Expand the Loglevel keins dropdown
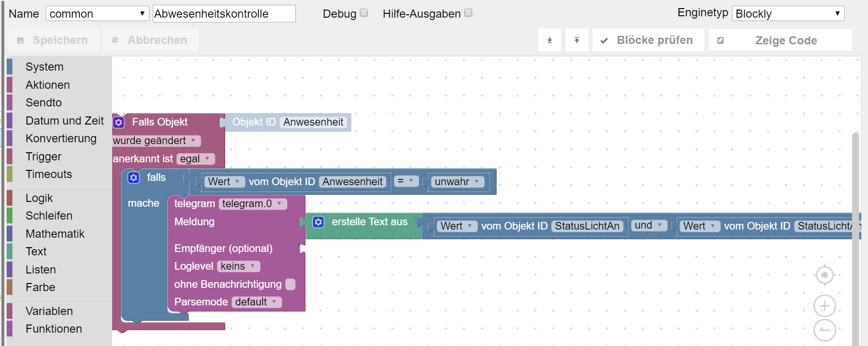868x346 pixels. 239,266
